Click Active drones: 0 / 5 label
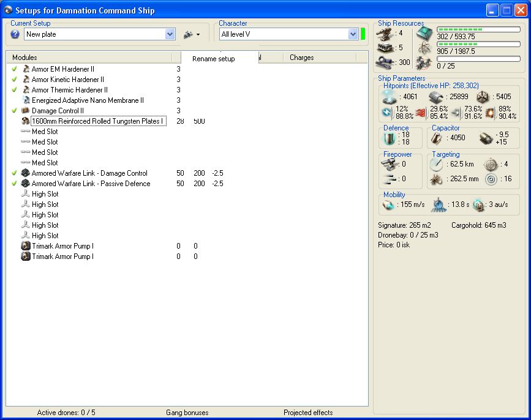The image size is (531, 420). [66, 413]
